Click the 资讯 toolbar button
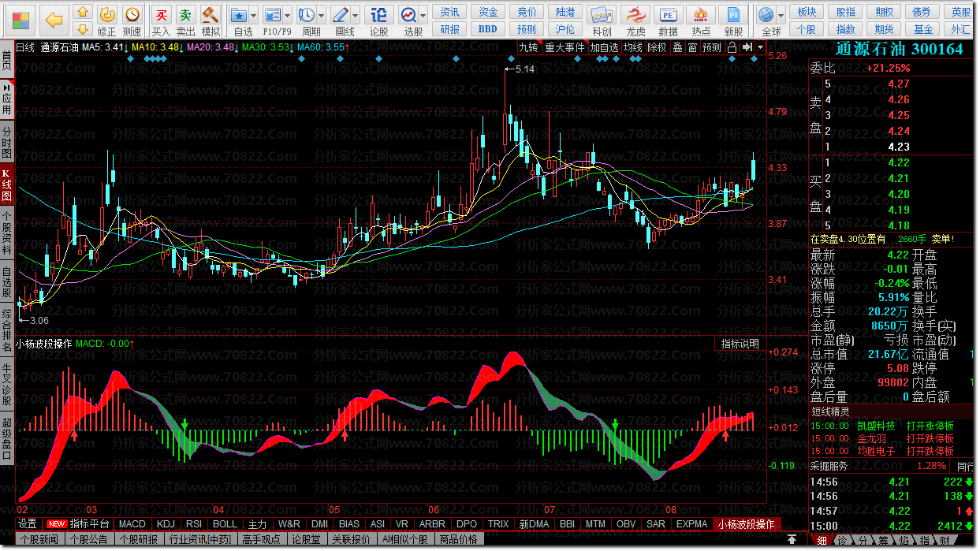This screenshot has height=551, width=980. [449, 12]
